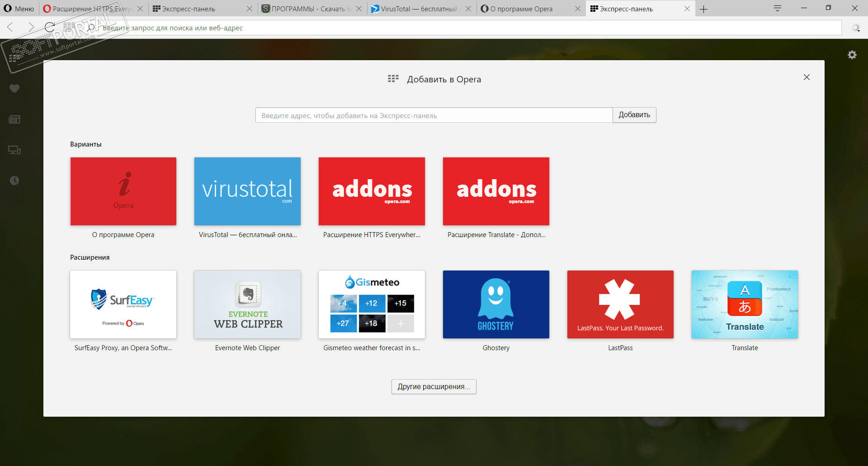Click the search icon at far right of address bar

click(x=856, y=28)
